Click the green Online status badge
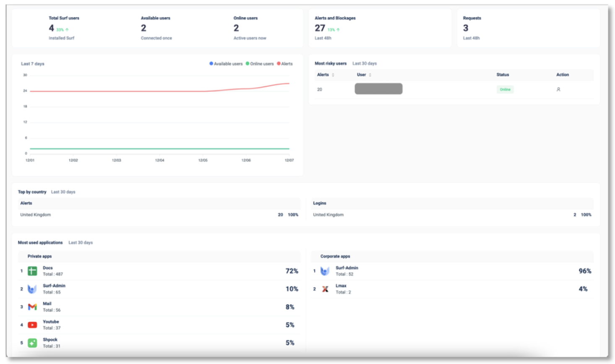Viewport: 615px width, 364px height. [505, 89]
